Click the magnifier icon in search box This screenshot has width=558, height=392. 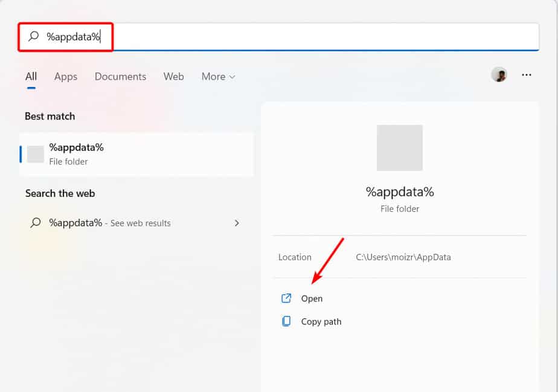33,36
